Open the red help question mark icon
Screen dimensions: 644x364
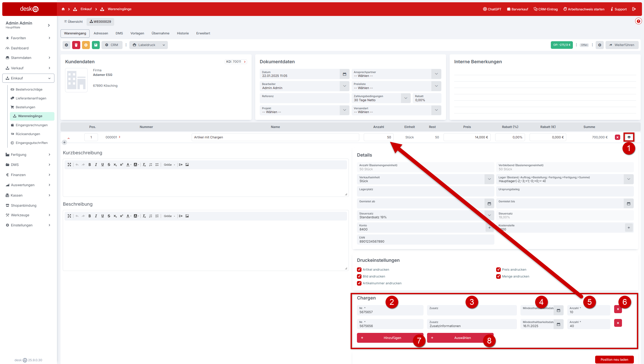click(x=638, y=21)
